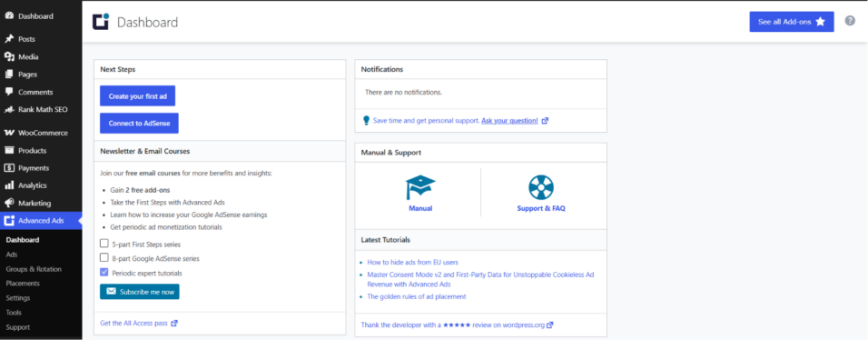Check the 8-part Google AdSense series box
This screenshot has width=868, height=340.
coord(104,258)
